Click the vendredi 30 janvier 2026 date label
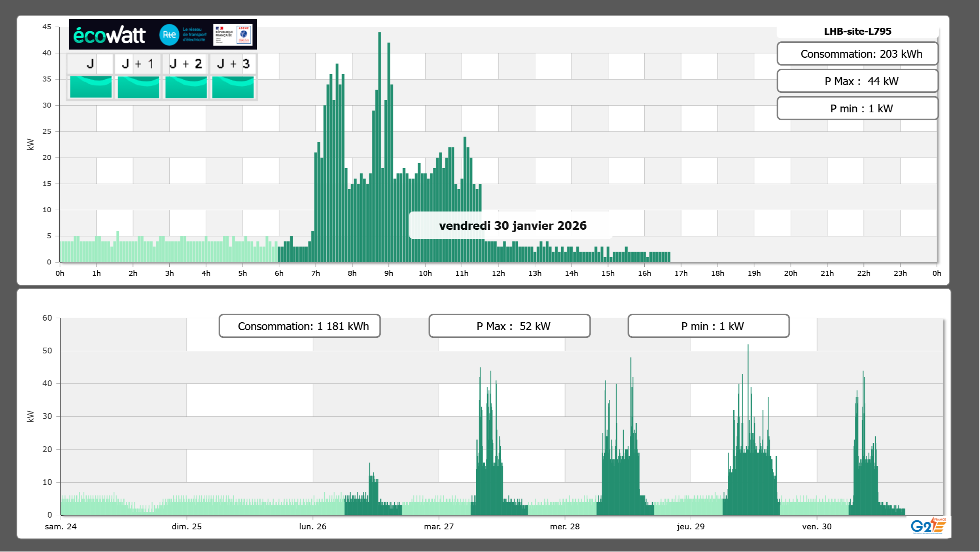 (x=512, y=225)
